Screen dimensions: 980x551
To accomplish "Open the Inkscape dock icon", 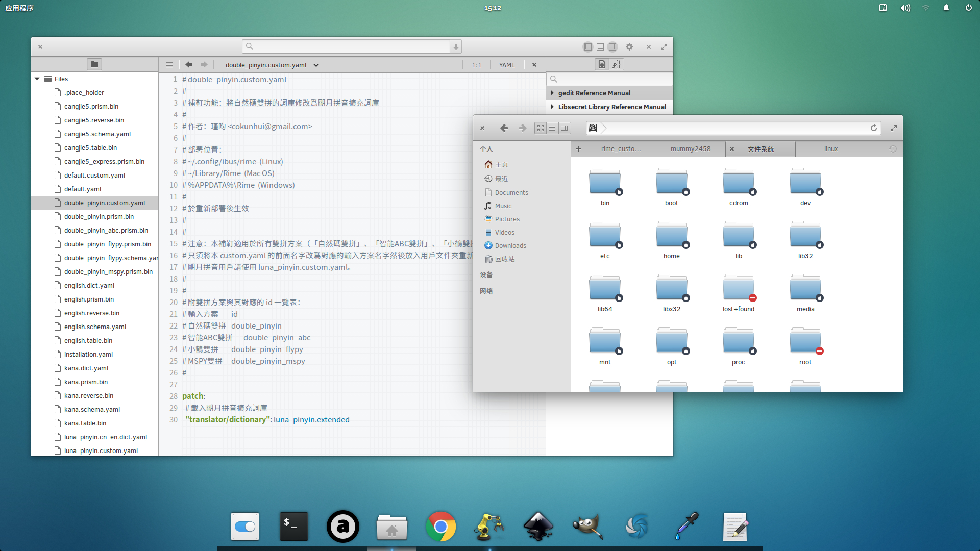I will click(538, 527).
